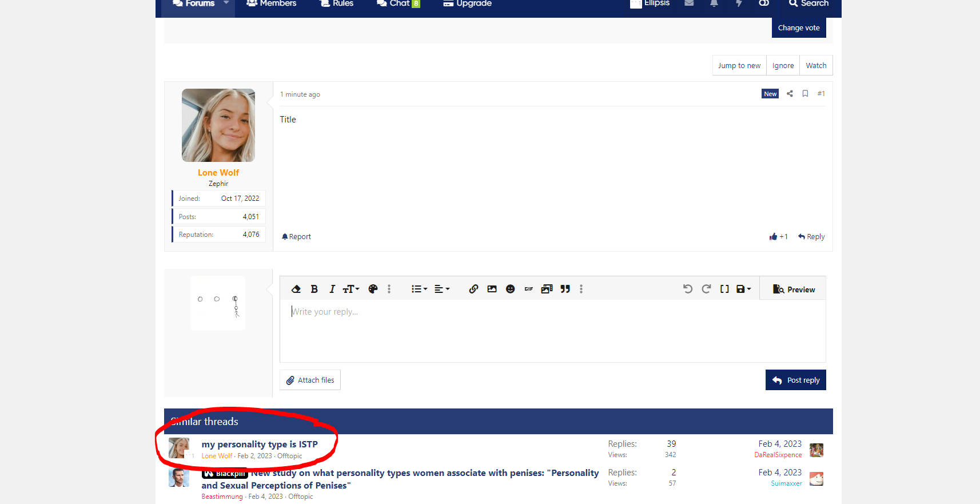
Task: Open more text options menu
Action: click(x=389, y=289)
